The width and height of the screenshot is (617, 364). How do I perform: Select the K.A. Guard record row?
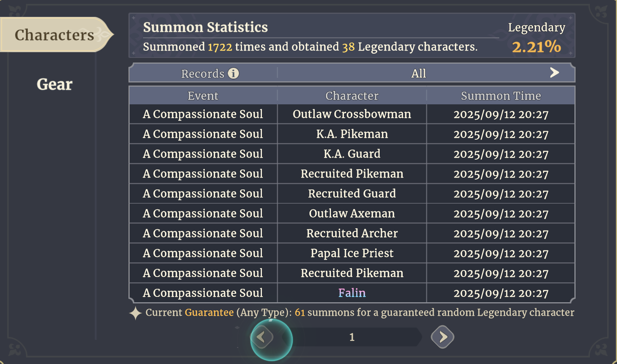(352, 154)
